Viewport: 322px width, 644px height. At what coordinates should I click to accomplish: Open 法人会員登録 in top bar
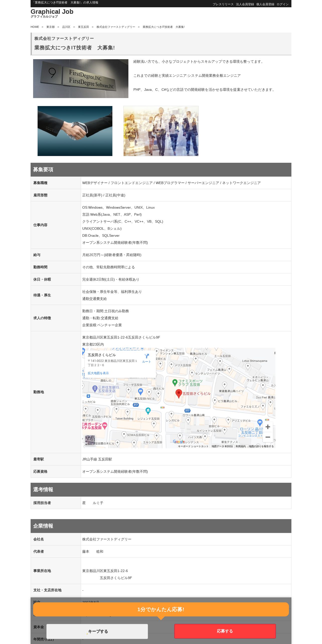point(245,4)
